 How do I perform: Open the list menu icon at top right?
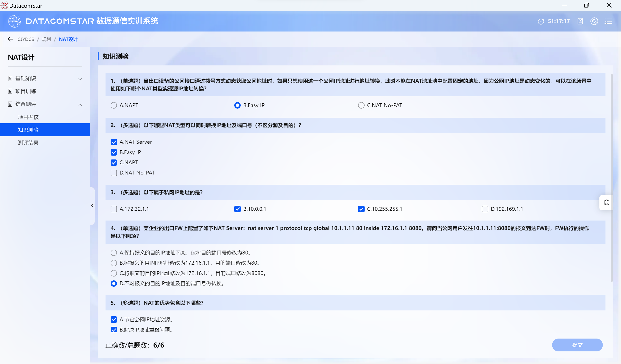(x=608, y=21)
